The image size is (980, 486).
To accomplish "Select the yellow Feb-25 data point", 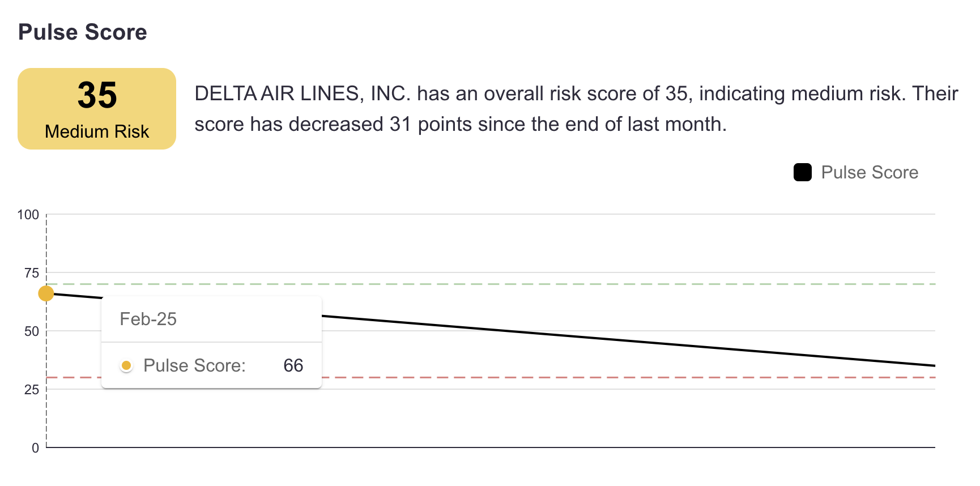I will pos(46,293).
